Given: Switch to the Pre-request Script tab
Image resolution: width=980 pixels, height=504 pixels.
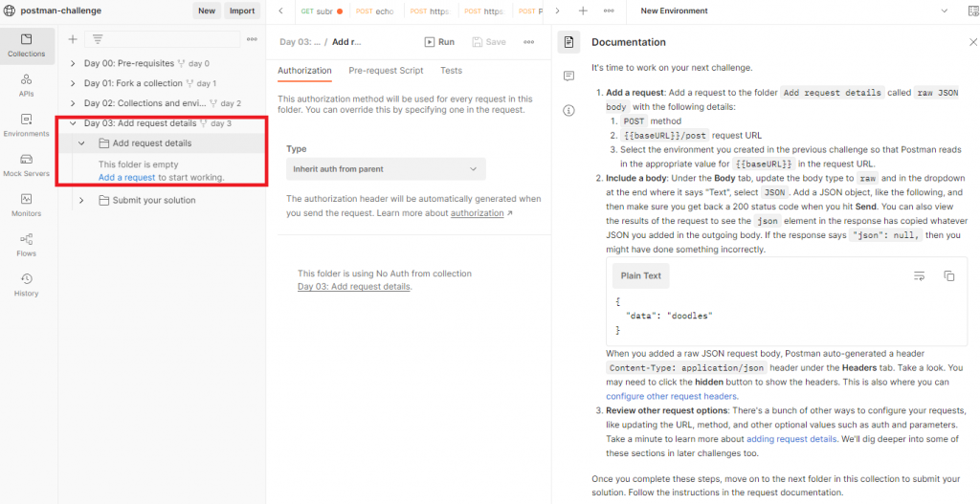Looking at the screenshot, I should 386,71.
